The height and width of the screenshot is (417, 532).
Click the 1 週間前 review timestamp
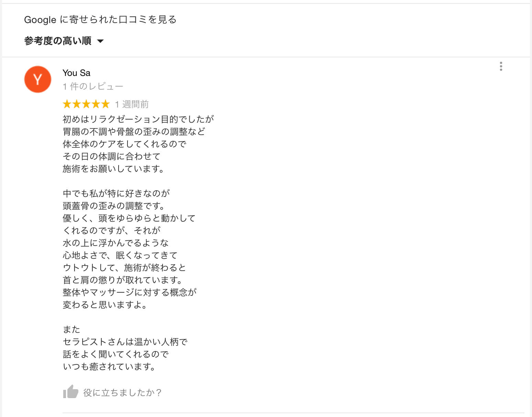[131, 104]
